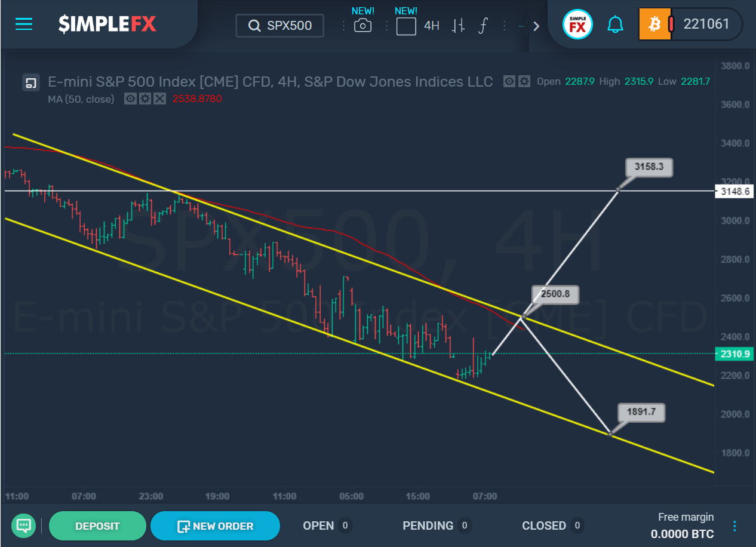This screenshot has height=547, width=756.
Task: Click the DEPOSIT button
Action: coord(97,526)
